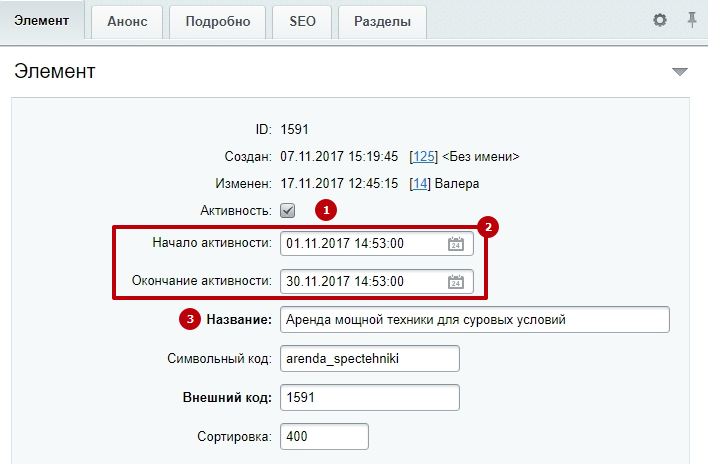This screenshot has height=464, width=708.
Task: Open the gear settings icon
Action: tap(660, 20)
